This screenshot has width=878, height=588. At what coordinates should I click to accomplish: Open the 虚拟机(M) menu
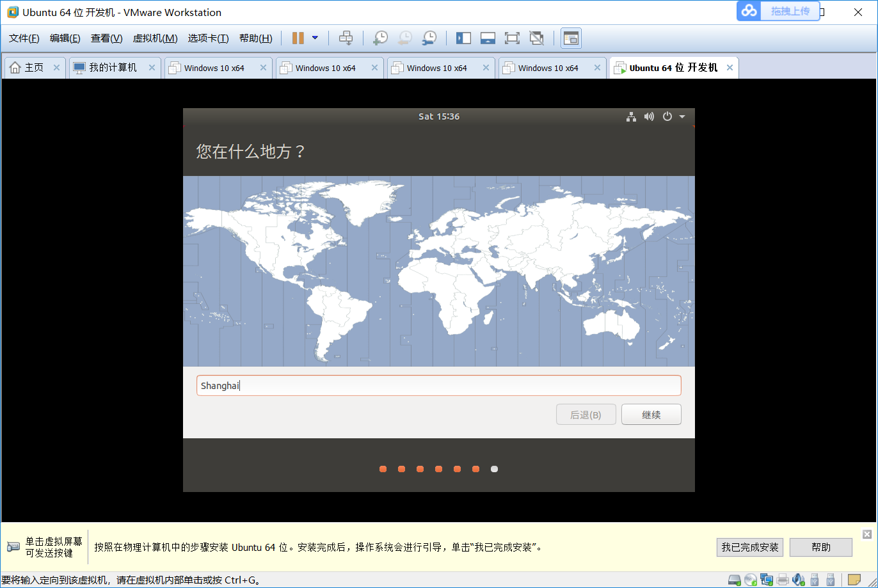click(x=155, y=38)
